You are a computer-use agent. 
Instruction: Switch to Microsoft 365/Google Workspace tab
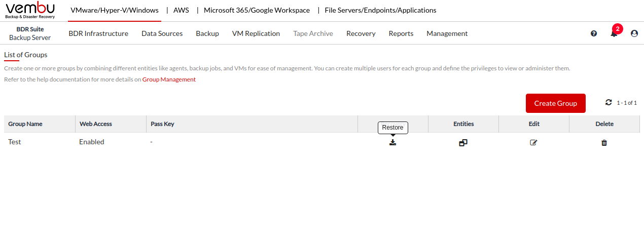[257, 10]
